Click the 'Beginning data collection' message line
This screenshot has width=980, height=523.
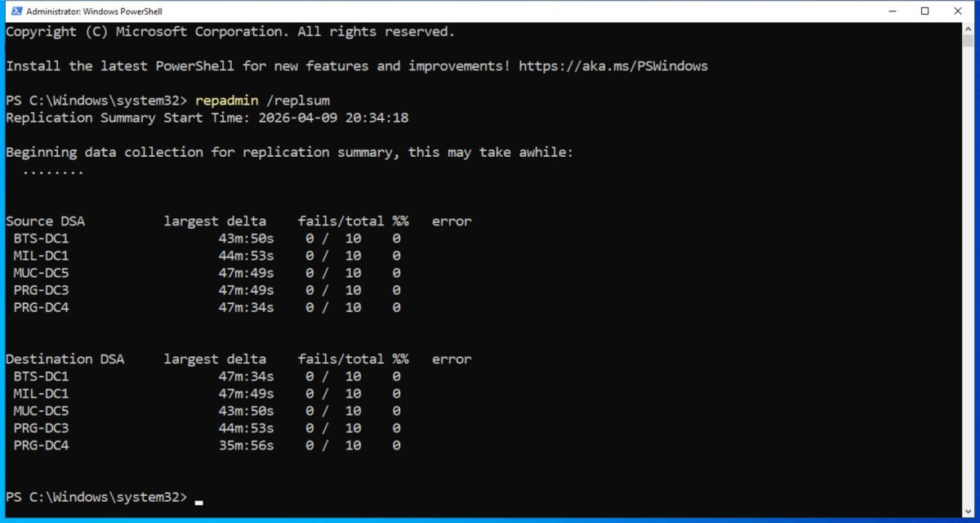(x=289, y=152)
